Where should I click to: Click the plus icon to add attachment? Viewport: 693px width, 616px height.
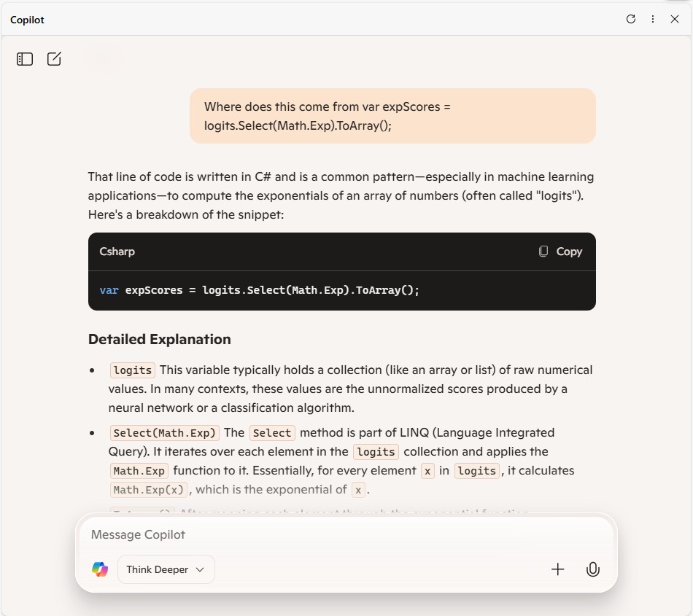point(558,569)
